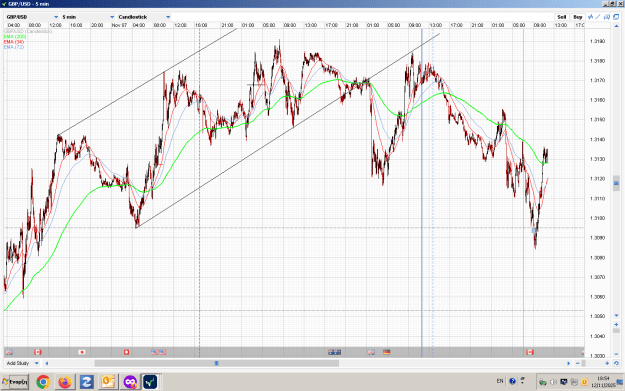Open the UK flag event beside Germany flag
The image size is (625, 391).
tap(371, 352)
